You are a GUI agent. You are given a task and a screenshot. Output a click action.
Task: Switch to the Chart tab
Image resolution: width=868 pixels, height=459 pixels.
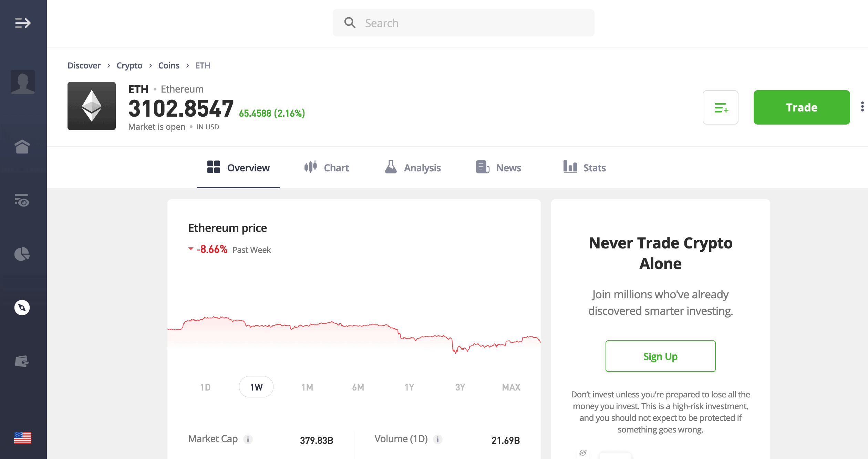tap(327, 168)
